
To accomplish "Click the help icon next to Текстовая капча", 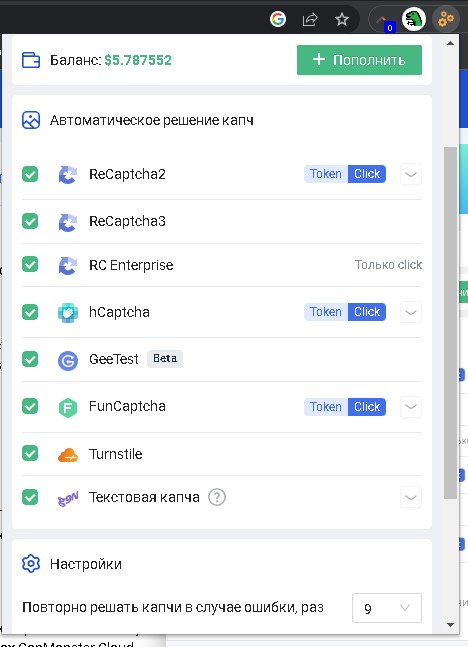I will tap(217, 497).
